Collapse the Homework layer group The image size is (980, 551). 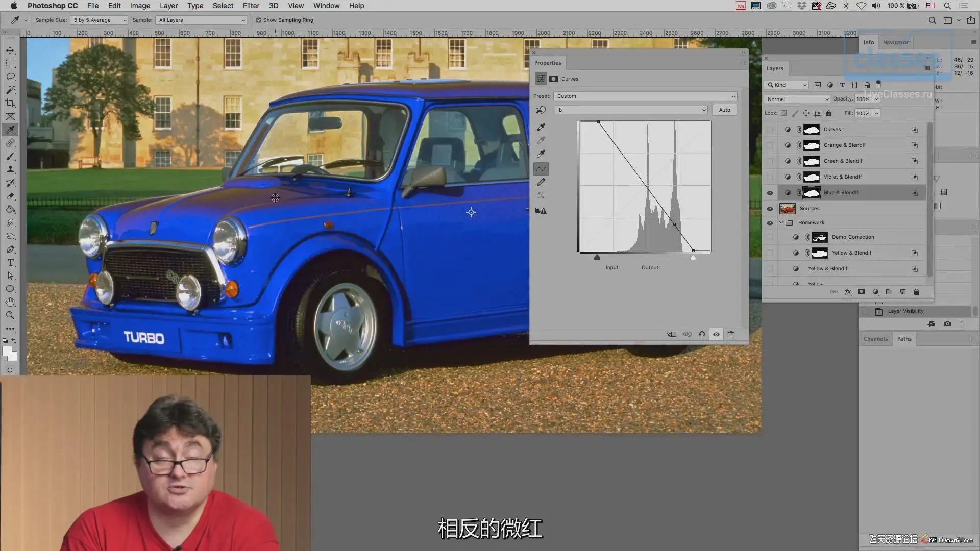(781, 222)
